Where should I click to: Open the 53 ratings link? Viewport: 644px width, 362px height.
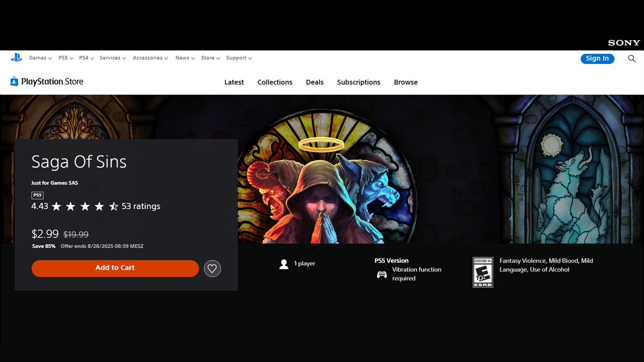tap(141, 206)
